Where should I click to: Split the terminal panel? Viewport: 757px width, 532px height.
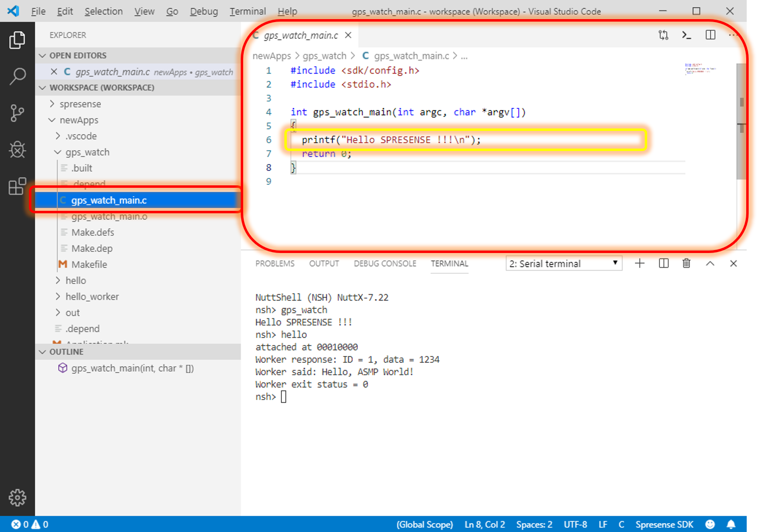pos(663,263)
